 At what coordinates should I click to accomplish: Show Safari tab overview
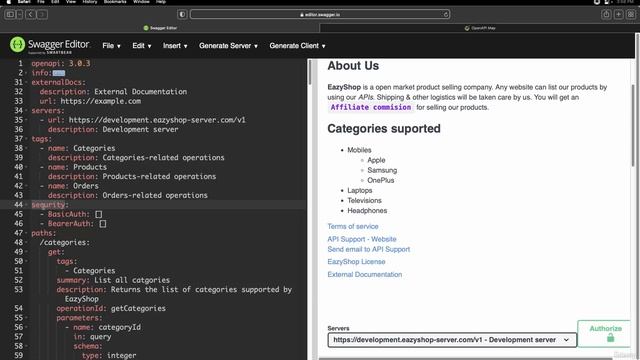pos(631,15)
